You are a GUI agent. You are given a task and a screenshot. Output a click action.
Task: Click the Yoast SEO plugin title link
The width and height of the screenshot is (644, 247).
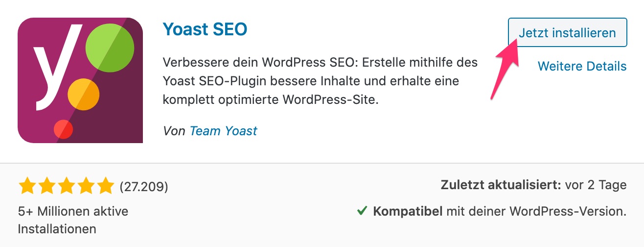click(x=205, y=29)
